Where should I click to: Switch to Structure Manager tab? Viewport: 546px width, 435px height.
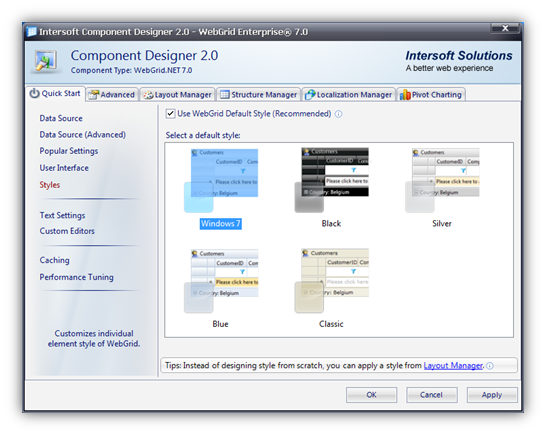[259, 94]
